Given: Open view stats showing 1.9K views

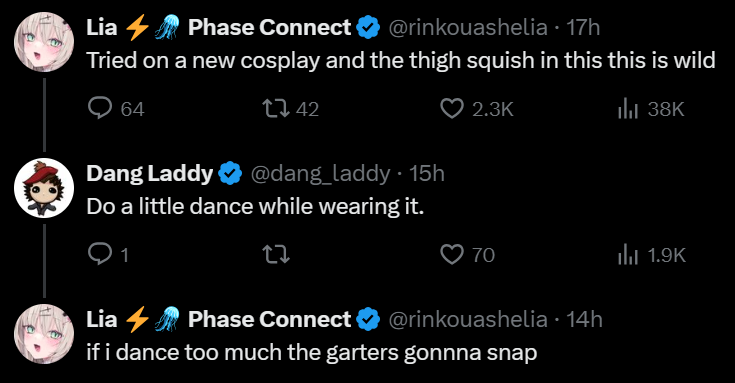Looking at the screenshot, I should coord(628,255).
